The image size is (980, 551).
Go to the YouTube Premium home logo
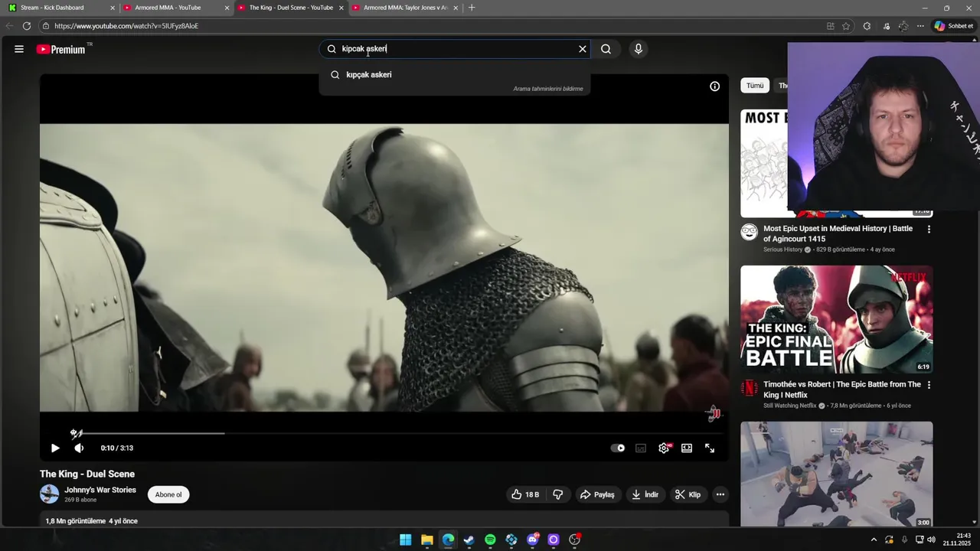(x=61, y=49)
